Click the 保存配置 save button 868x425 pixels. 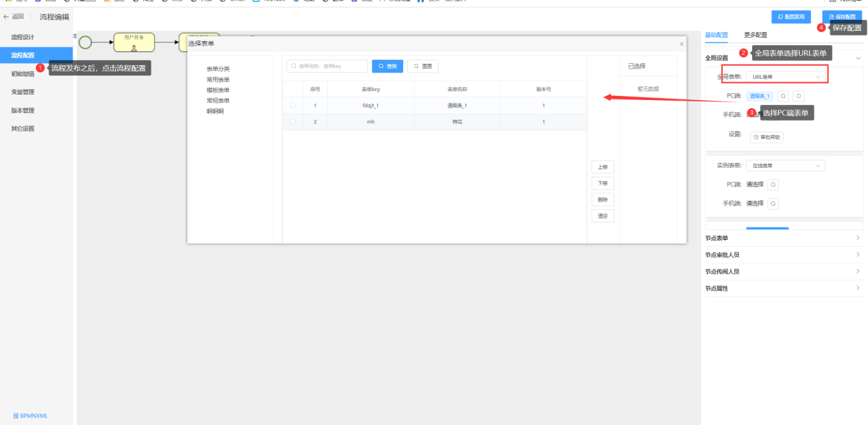(842, 16)
